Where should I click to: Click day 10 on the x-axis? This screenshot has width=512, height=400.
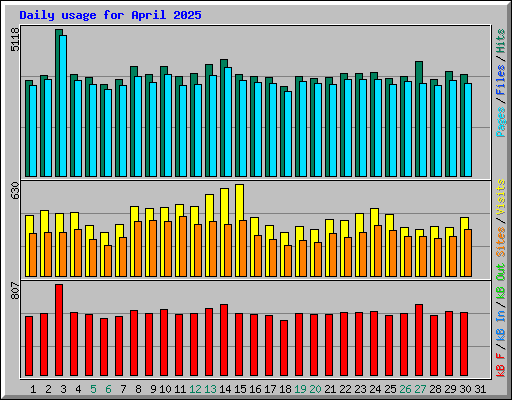pos(165,389)
